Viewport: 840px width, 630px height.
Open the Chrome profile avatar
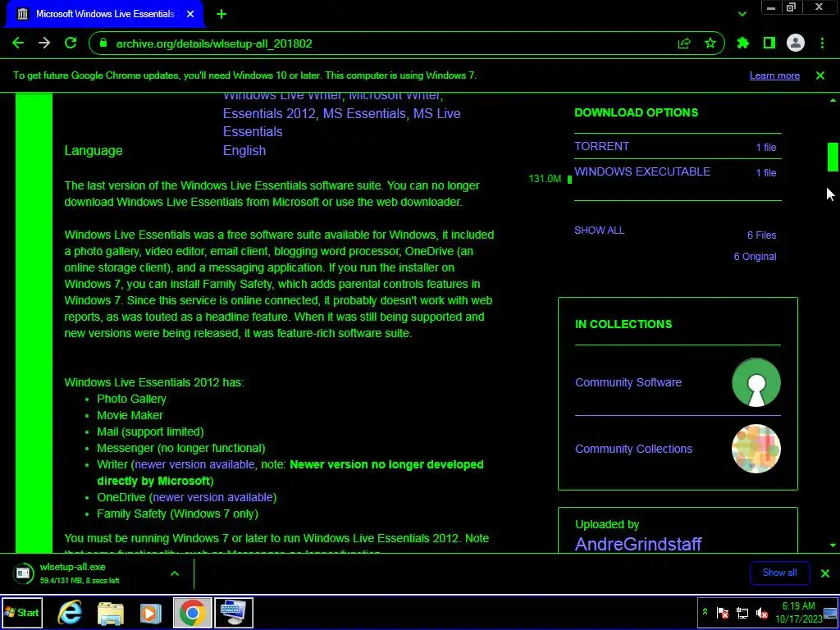click(x=796, y=43)
